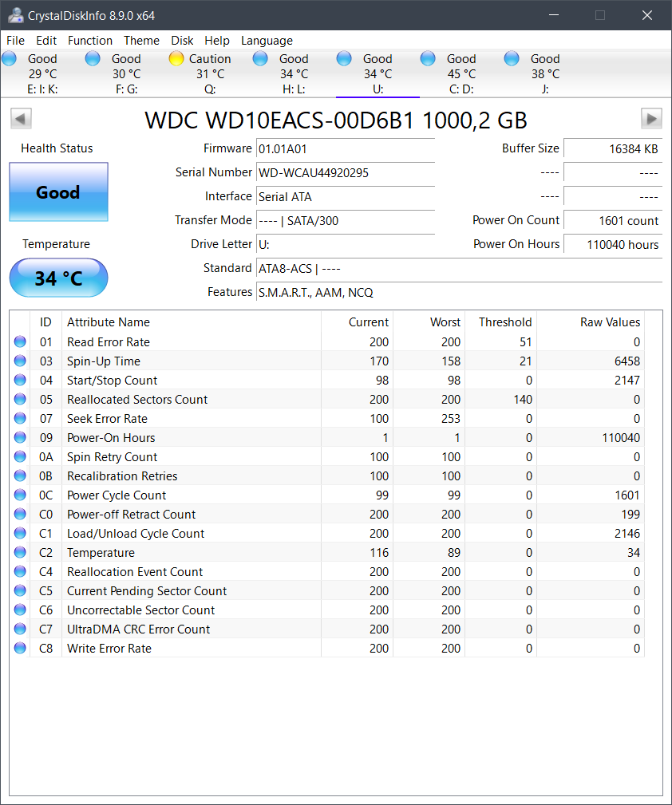Click the previous disk arrow button
672x805 pixels.
[21, 119]
